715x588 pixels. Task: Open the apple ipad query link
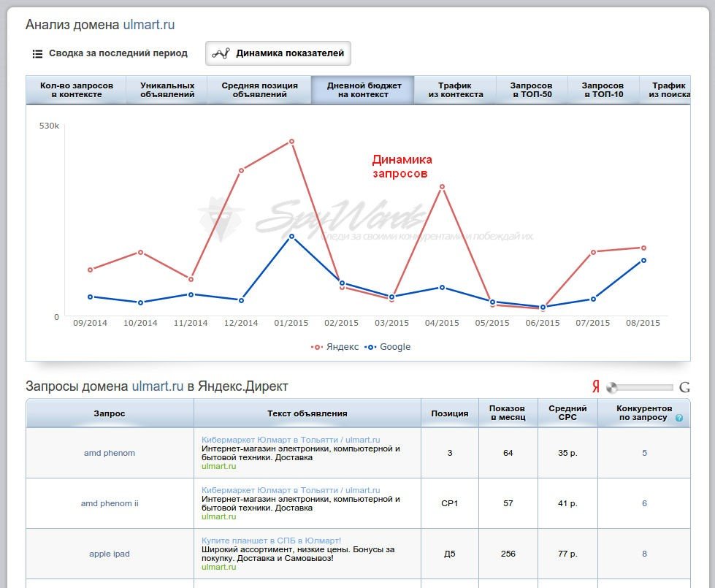pos(110,554)
